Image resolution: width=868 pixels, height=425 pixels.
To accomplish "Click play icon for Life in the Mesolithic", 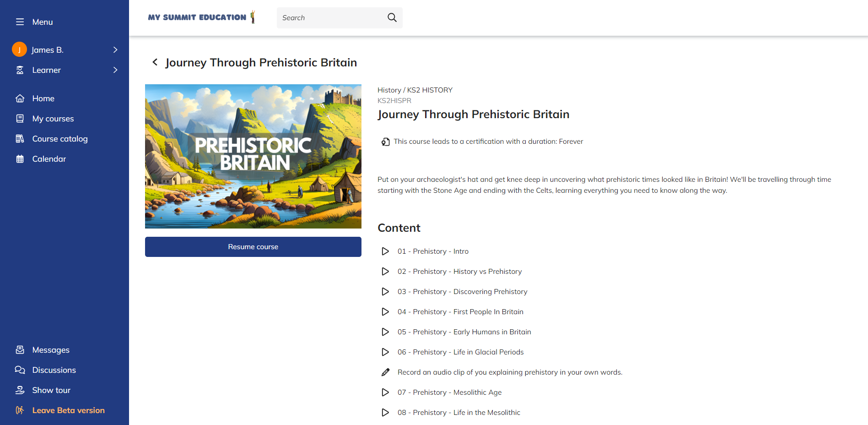I will [x=385, y=413].
